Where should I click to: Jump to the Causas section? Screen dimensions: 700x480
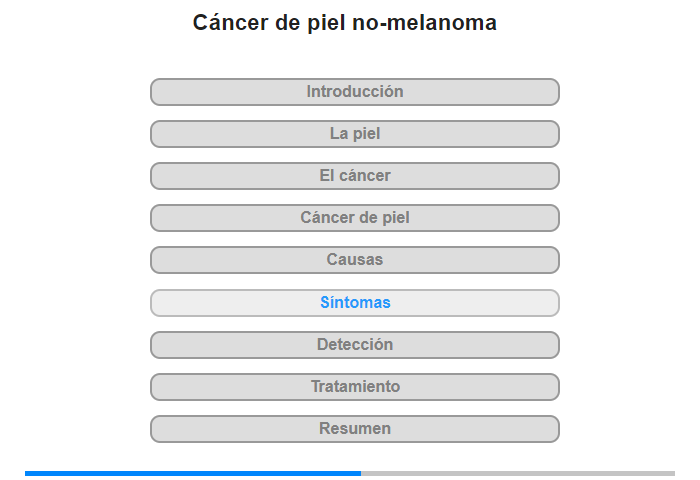coord(355,260)
